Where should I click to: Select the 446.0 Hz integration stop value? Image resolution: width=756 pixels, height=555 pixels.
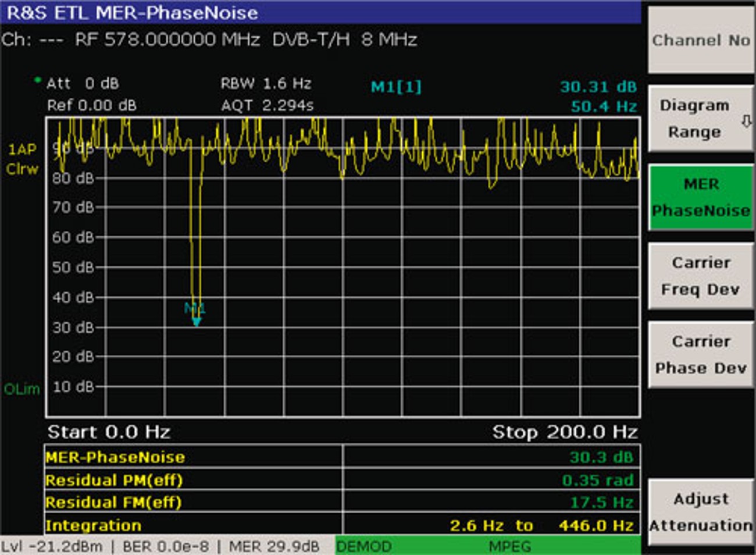pyautogui.click(x=596, y=526)
